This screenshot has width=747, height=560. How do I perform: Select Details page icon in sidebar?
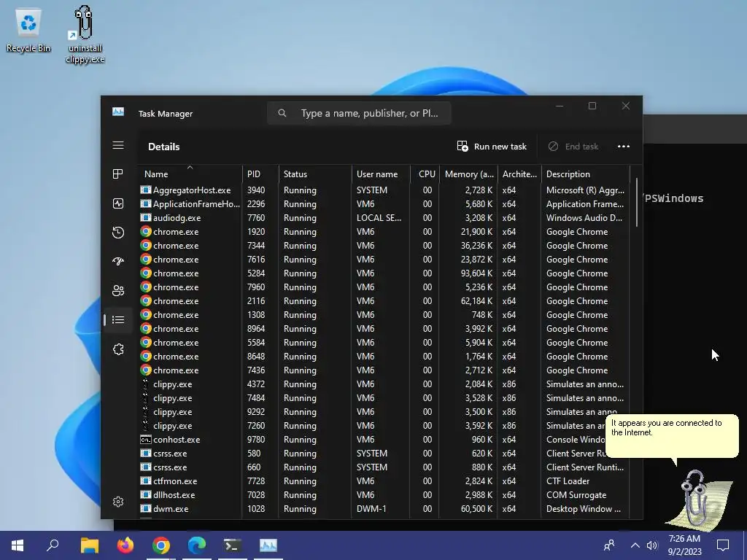[x=118, y=319]
